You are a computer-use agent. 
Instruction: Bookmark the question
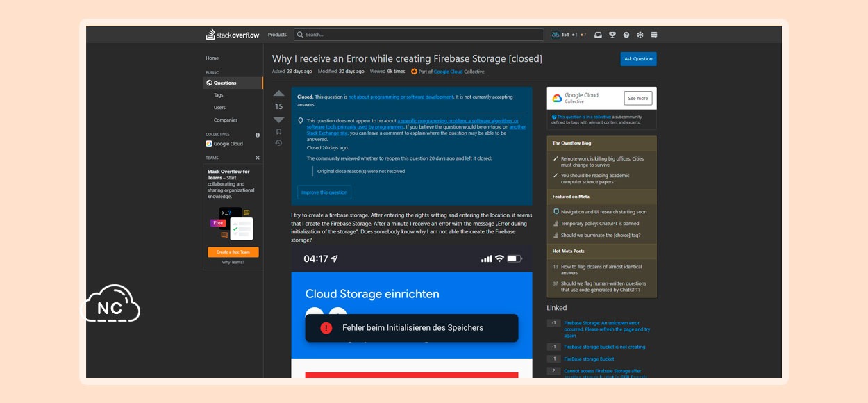click(x=278, y=131)
